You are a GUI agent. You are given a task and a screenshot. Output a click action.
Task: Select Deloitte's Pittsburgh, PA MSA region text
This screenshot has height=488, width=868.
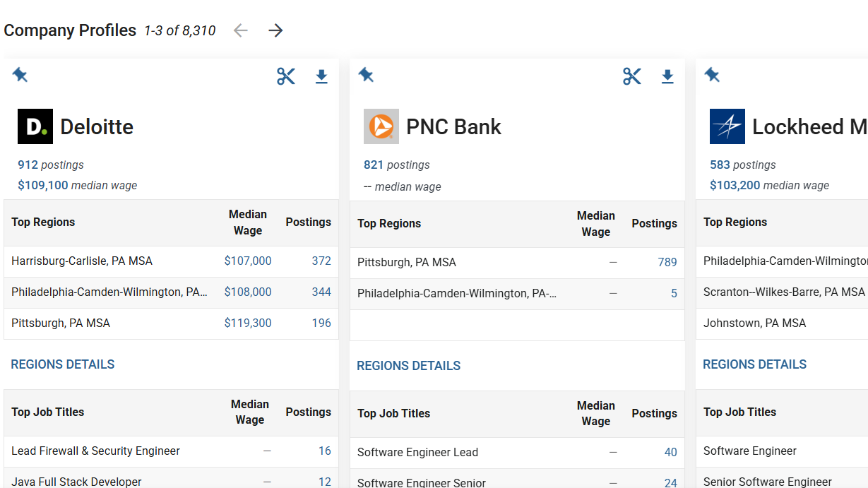(x=61, y=323)
